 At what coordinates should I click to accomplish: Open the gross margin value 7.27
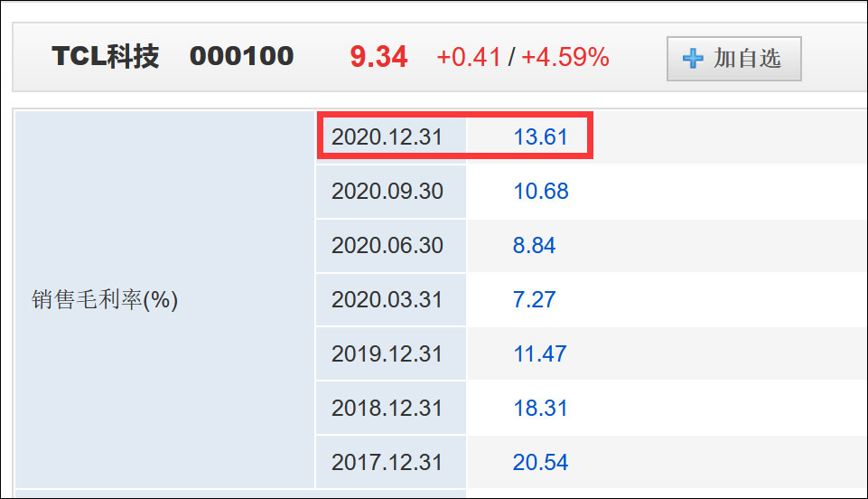(x=534, y=299)
